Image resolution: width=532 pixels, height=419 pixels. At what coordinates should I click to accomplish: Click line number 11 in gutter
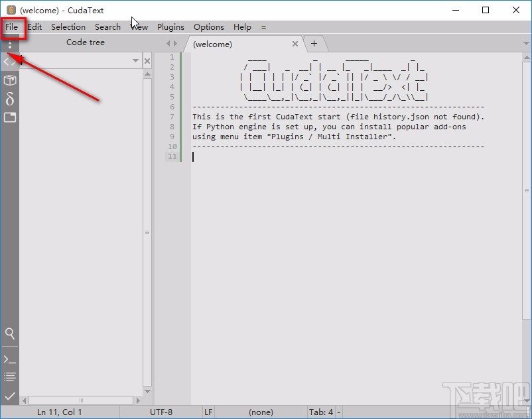tap(172, 156)
